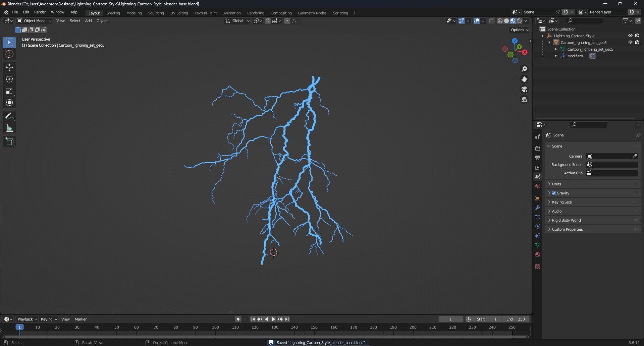Open the Render menu
This screenshot has width=644, height=346.
point(40,12)
